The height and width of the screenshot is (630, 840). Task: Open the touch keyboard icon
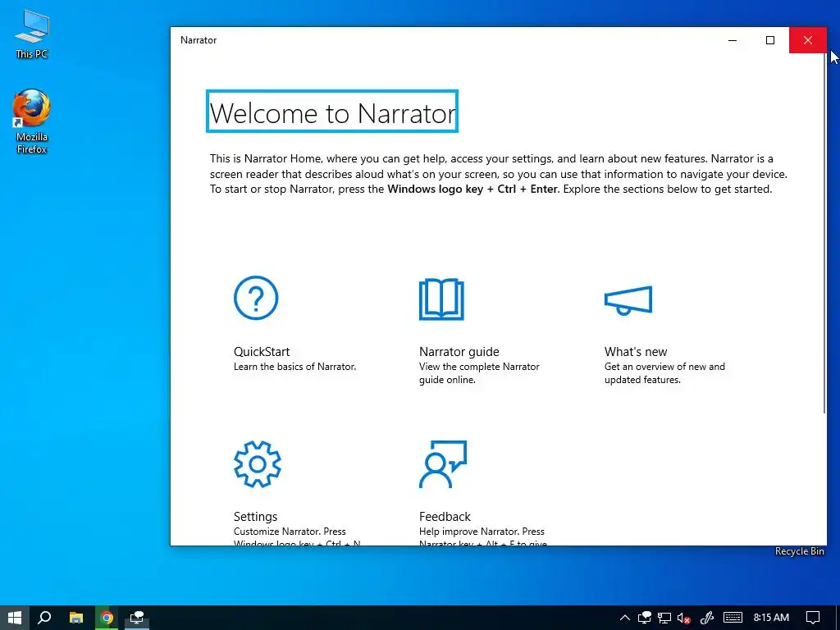point(733,618)
